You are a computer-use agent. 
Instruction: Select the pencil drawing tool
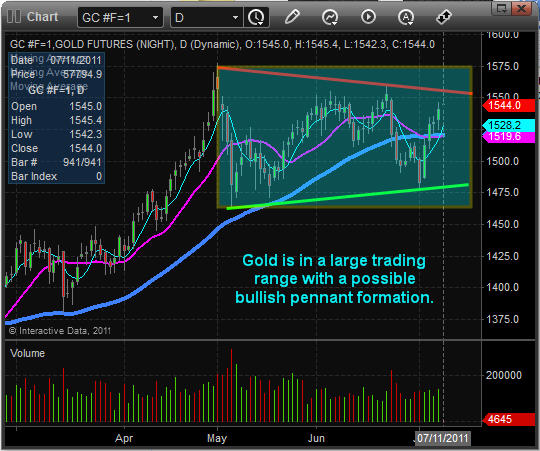click(x=292, y=17)
